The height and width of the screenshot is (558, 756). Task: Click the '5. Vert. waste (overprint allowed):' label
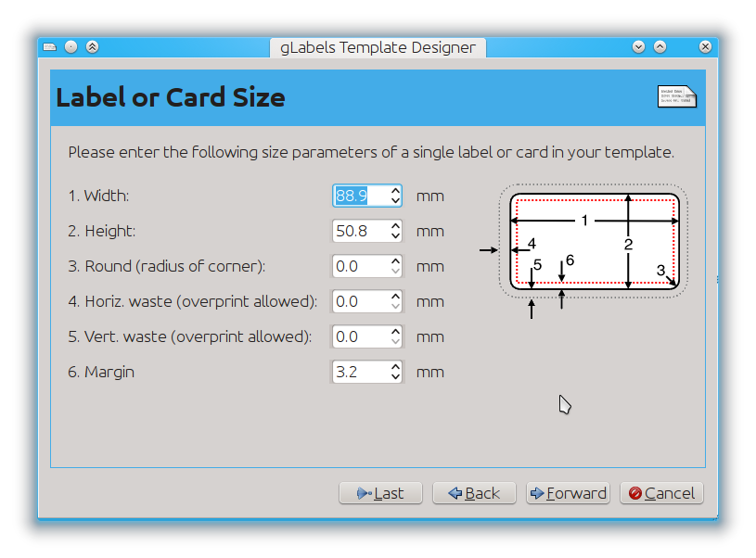point(190,336)
